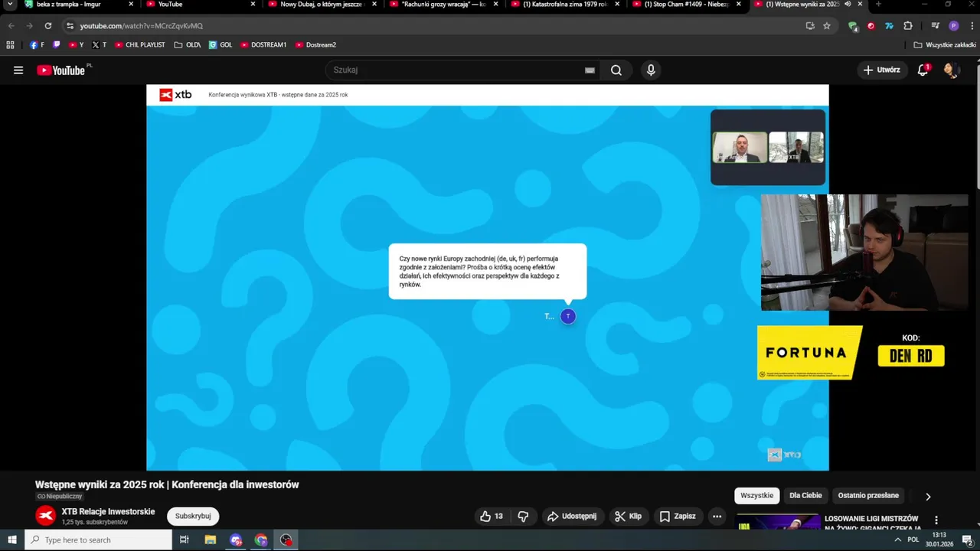Image resolution: width=980 pixels, height=551 pixels.
Task: Open the YouTube hamburger guide menu
Action: [18, 70]
